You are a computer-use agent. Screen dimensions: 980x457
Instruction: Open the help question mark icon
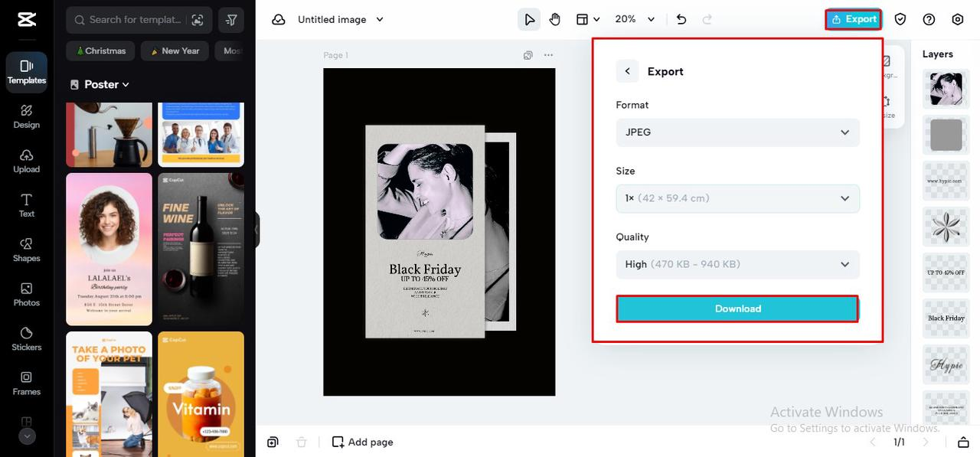[x=929, y=20]
